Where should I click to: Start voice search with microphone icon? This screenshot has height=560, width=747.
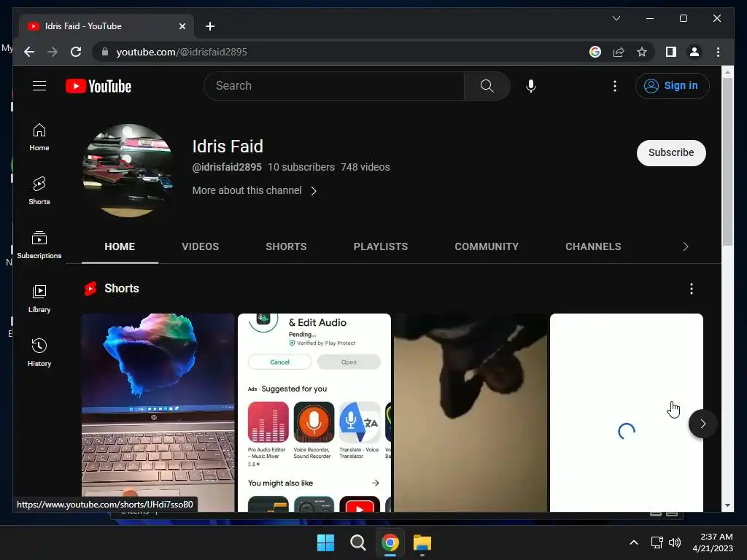pyautogui.click(x=531, y=86)
